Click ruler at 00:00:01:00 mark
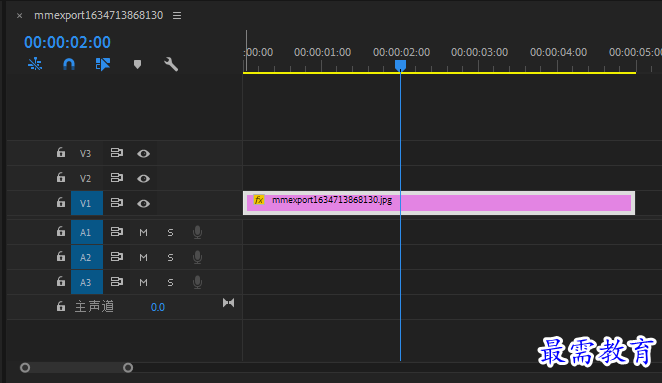The image size is (662, 383). pyautogui.click(x=322, y=52)
